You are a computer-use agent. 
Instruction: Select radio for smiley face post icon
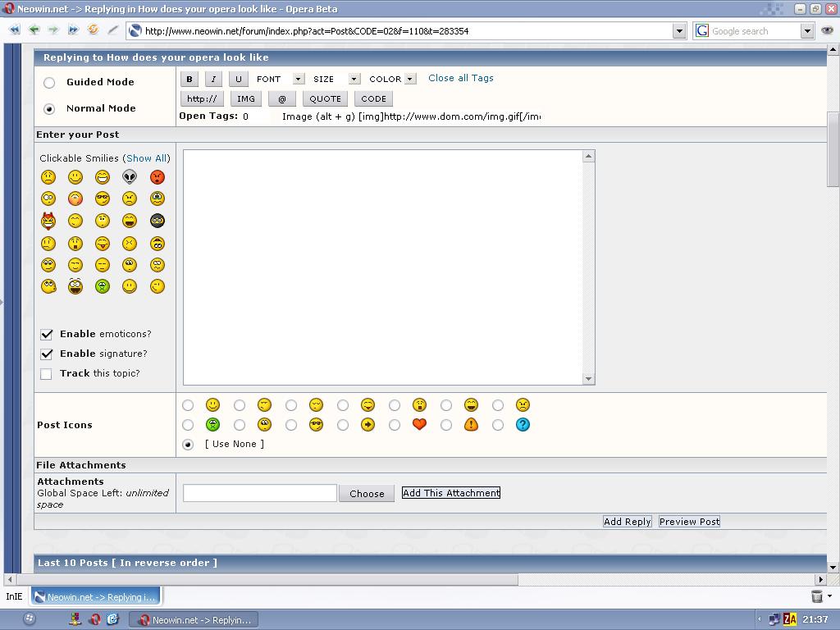[188, 405]
